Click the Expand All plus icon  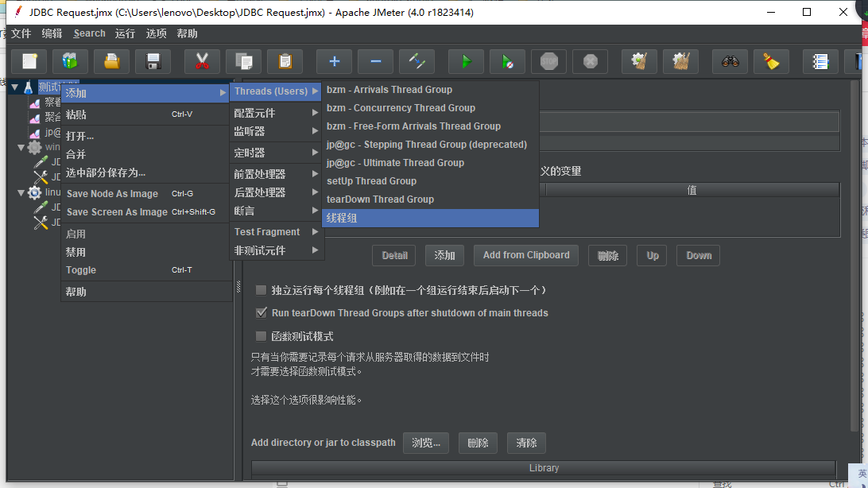click(x=335, y=61)
